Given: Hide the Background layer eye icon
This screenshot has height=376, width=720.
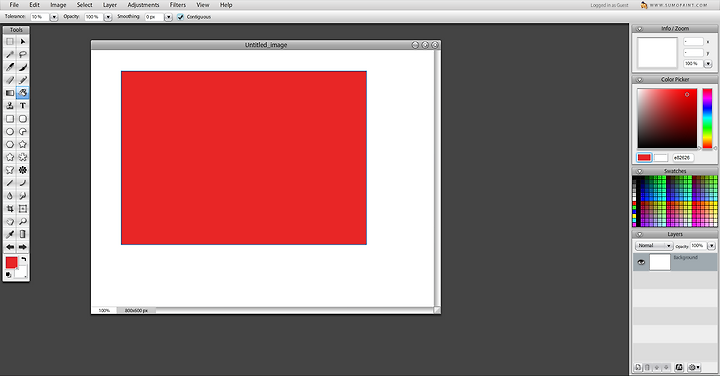Looking at the screenshot, I should (641, 263).
